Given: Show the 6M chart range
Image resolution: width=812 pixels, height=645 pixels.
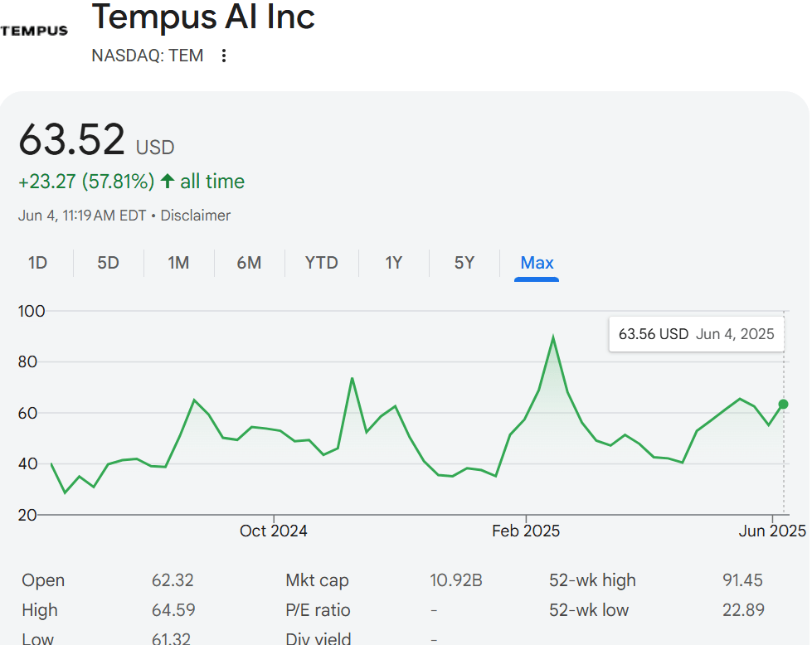Looking at the screenshot, I should 249,263.
